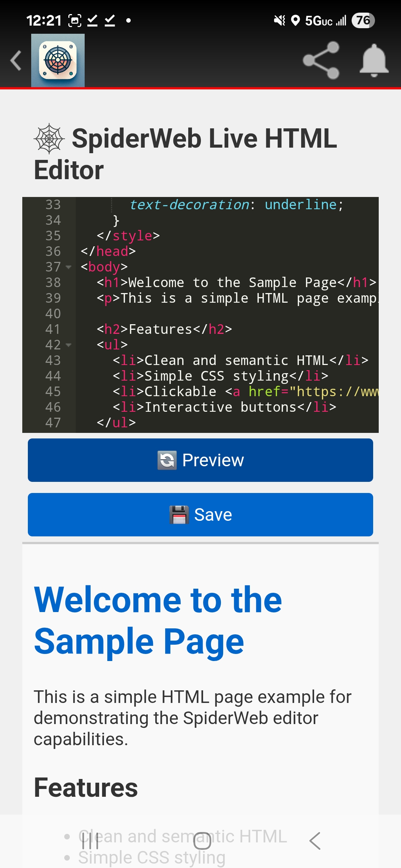
Task: Click line number 37 in gutter
Action: coord(53,267)
